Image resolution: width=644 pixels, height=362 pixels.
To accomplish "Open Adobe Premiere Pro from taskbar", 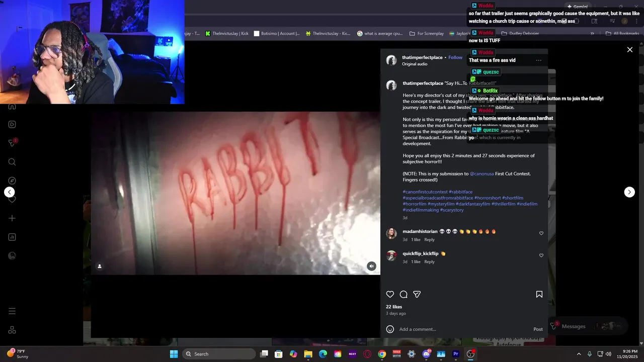I will click(x=456, y=354).
